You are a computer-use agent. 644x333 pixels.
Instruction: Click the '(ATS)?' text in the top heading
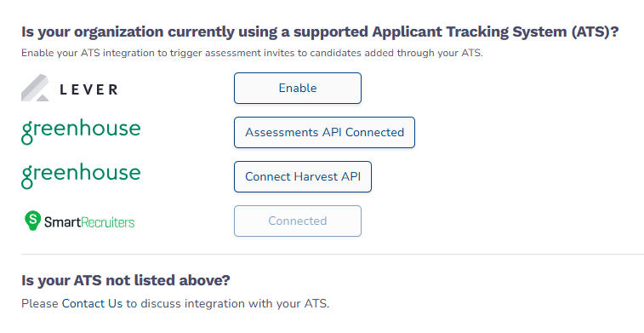pos(596,32)
